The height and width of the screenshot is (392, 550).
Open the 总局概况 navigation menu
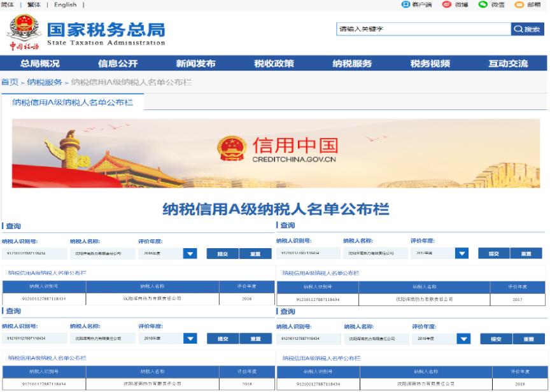(39, 64)
